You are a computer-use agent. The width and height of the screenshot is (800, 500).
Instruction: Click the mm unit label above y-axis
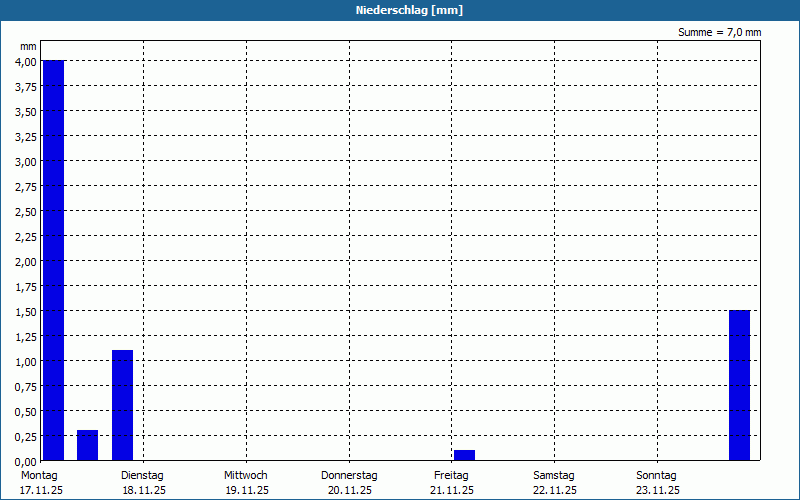(29, 47)
